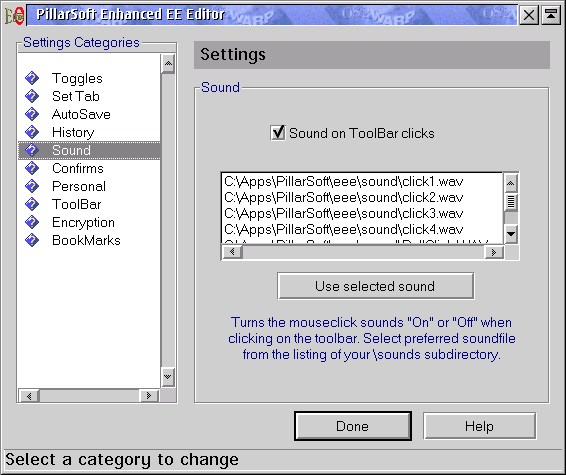Click the diamond icon next to Encryption
Image resolution: width=566 pixels, height=475 pixels.
(32, 222)
